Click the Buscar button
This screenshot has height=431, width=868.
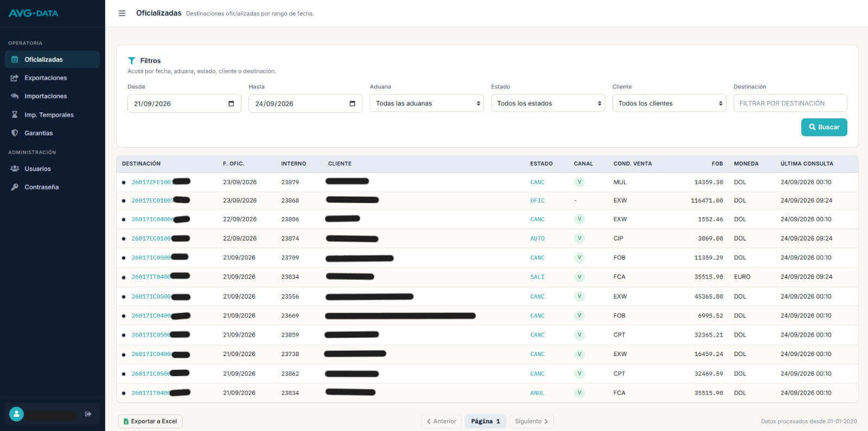824,127
